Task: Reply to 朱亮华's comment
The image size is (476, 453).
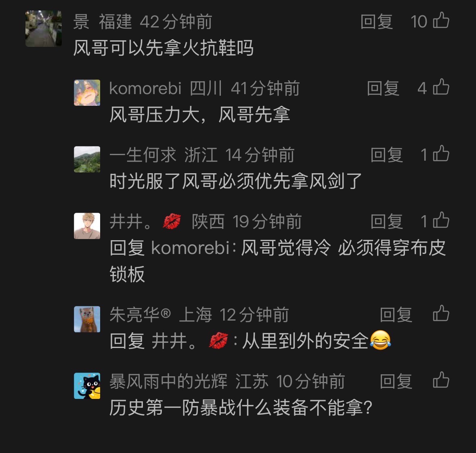Action: click(x=396, y=315)
